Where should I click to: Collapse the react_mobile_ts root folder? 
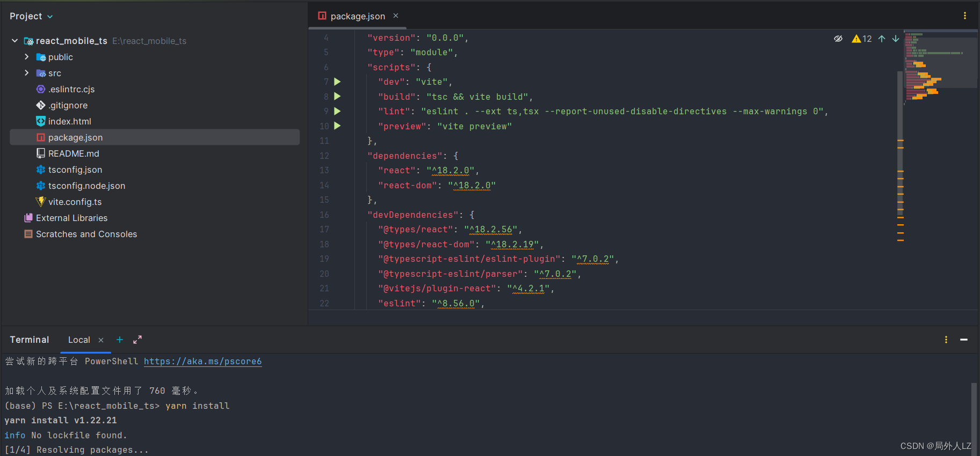pyautogui.click(x=15, y=41)
